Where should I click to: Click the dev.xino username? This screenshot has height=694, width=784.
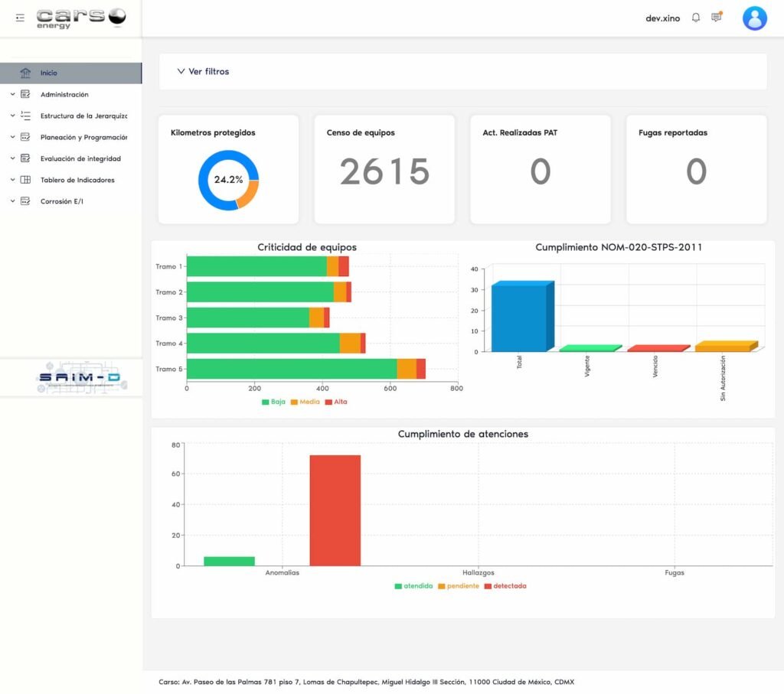coord(662,18)
